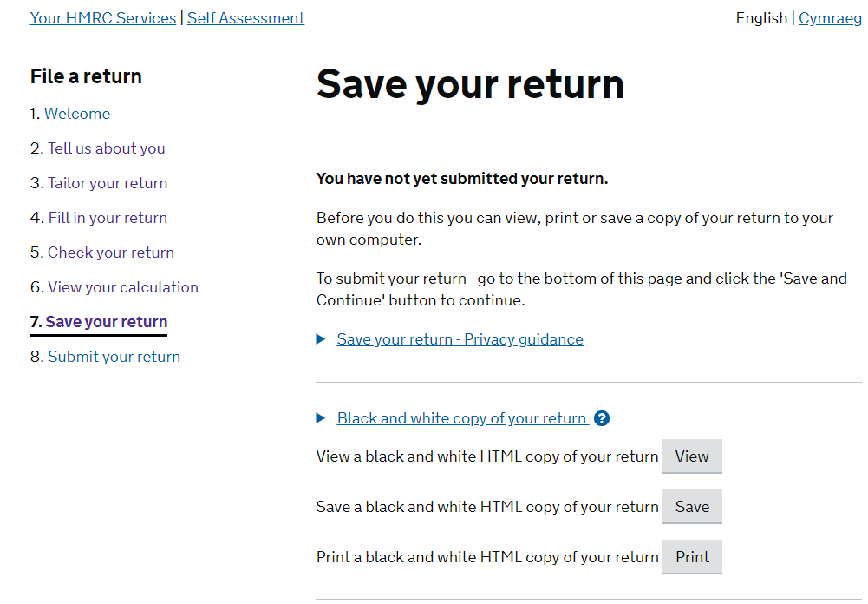
Task: Open Your HMRC Services link
Action: tap(103, 18)
